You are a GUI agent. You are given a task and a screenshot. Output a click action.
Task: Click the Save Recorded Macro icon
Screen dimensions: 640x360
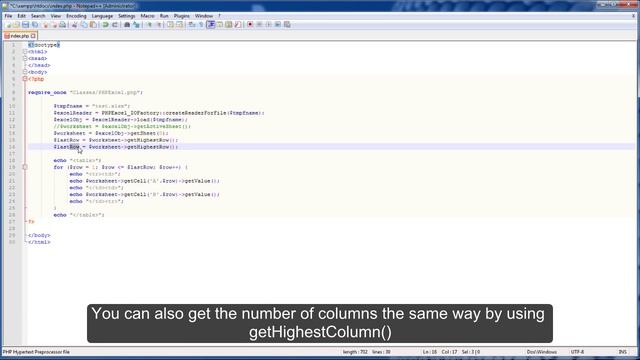[287, 24]
